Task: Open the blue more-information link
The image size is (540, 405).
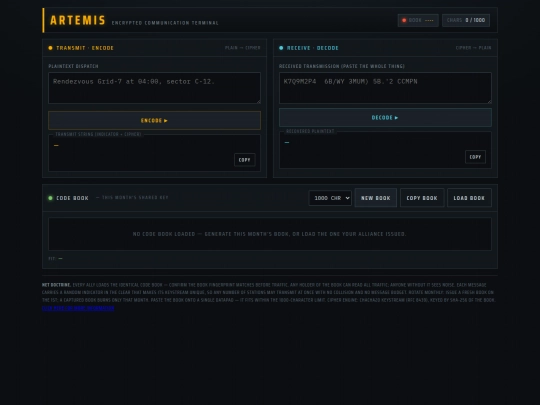Action: pos(78,308)
